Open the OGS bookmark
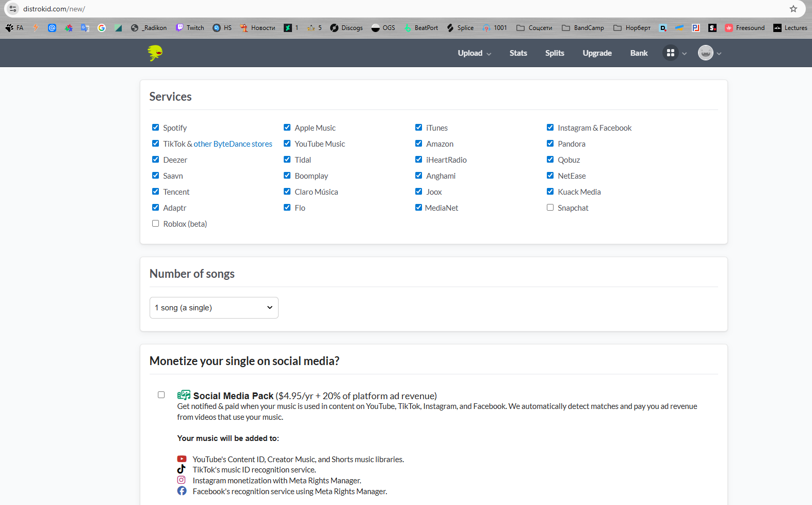 coord(383,28)
